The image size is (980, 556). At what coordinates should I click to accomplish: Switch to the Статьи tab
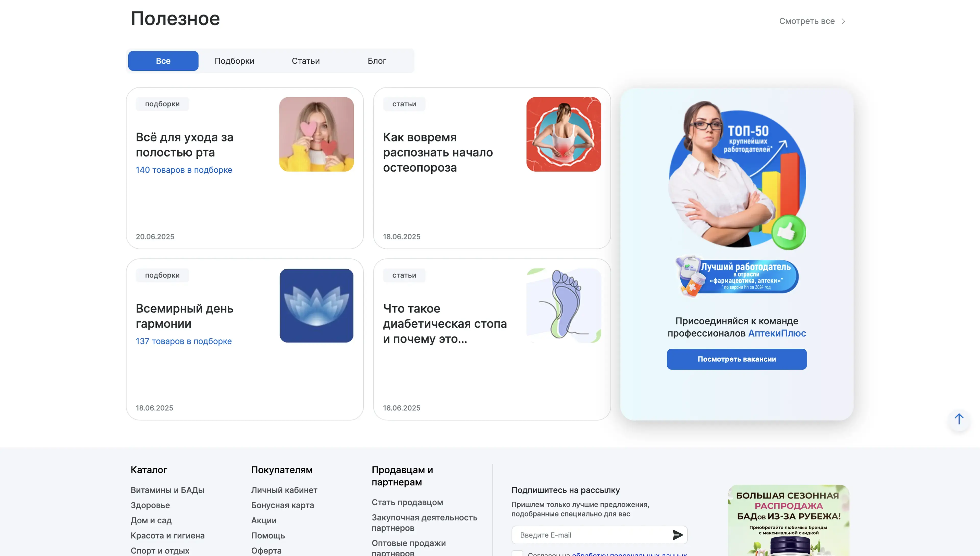(305, 61)
